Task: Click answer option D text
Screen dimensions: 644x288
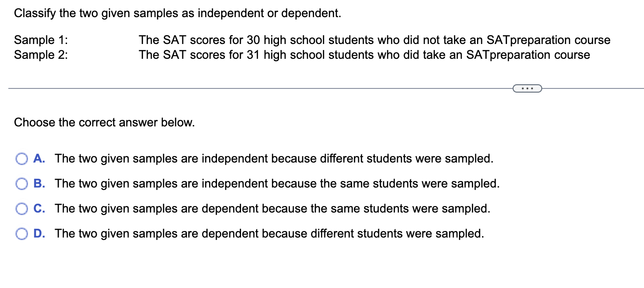Action: pyautogui.click(x=269, y=234)
